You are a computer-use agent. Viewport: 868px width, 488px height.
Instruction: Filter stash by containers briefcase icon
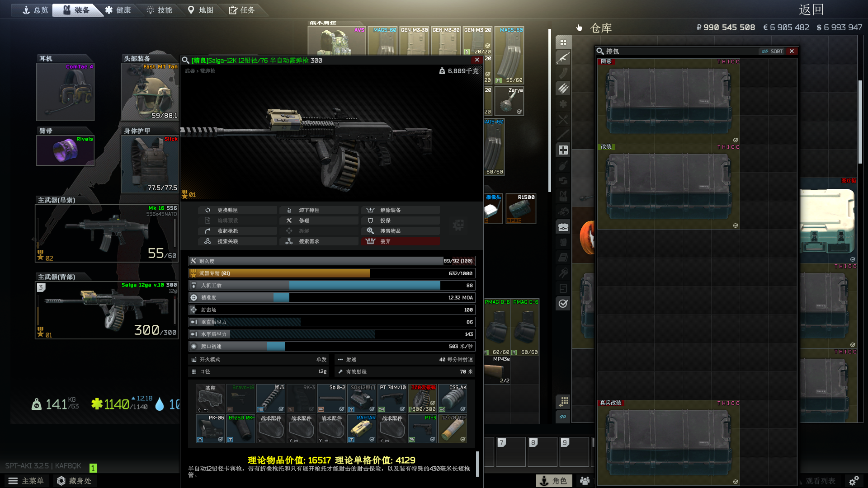click(563, 227)
